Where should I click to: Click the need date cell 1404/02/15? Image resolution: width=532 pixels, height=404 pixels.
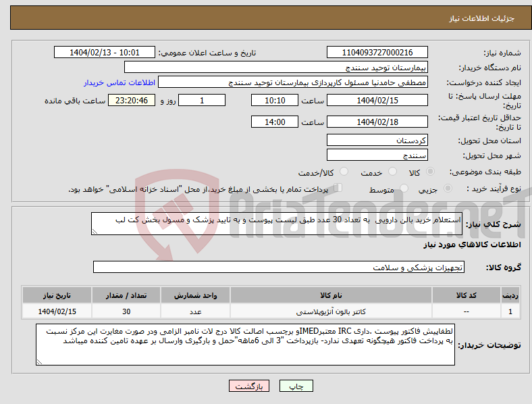pos(57,311)
